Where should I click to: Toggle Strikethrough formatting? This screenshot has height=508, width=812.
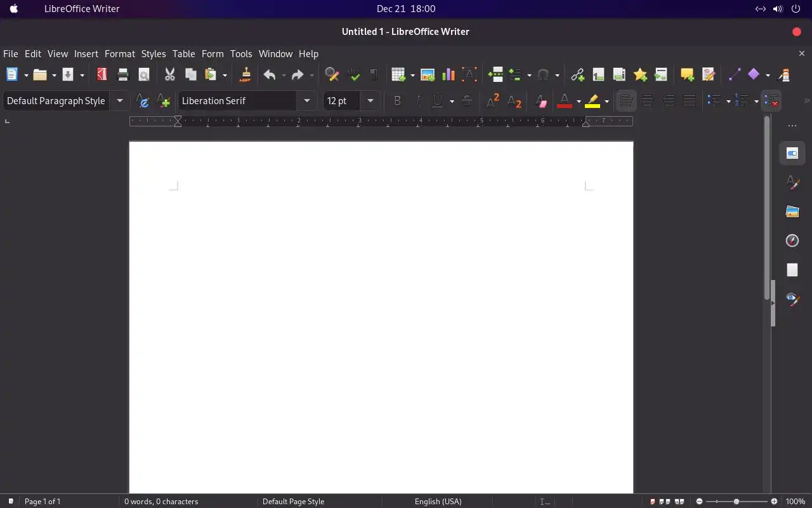point(467,101)
